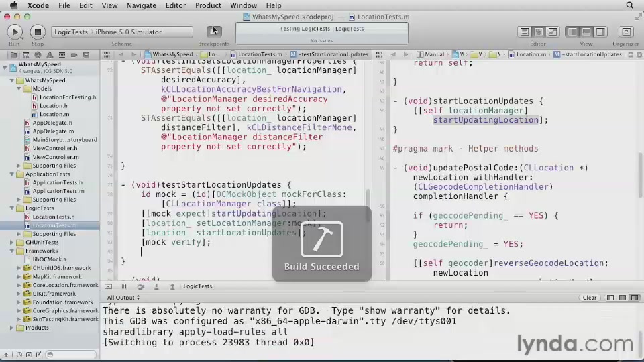Show only console view in debug area
644x362 pixels.
[x=635, y=298]
